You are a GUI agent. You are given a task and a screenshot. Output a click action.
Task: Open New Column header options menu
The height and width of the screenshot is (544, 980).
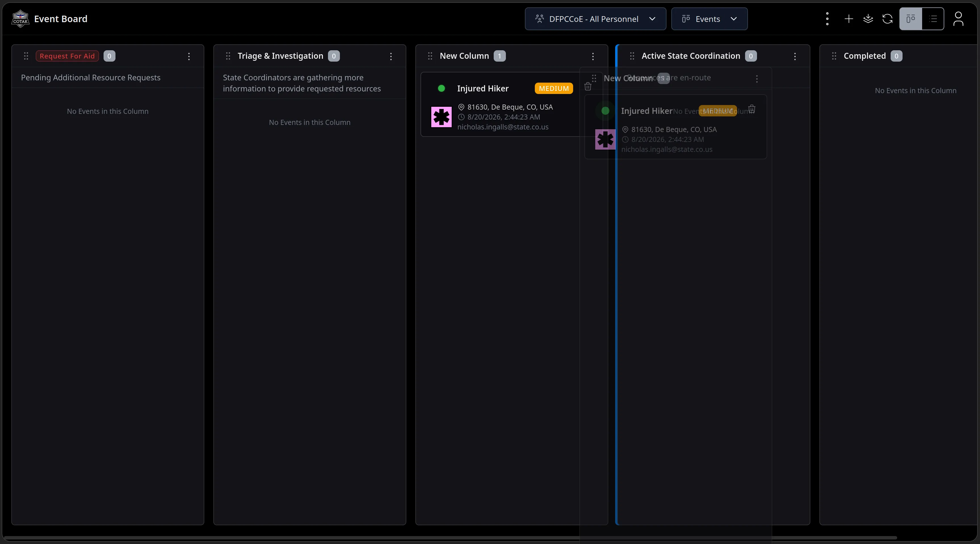click(x=593, y=56)
